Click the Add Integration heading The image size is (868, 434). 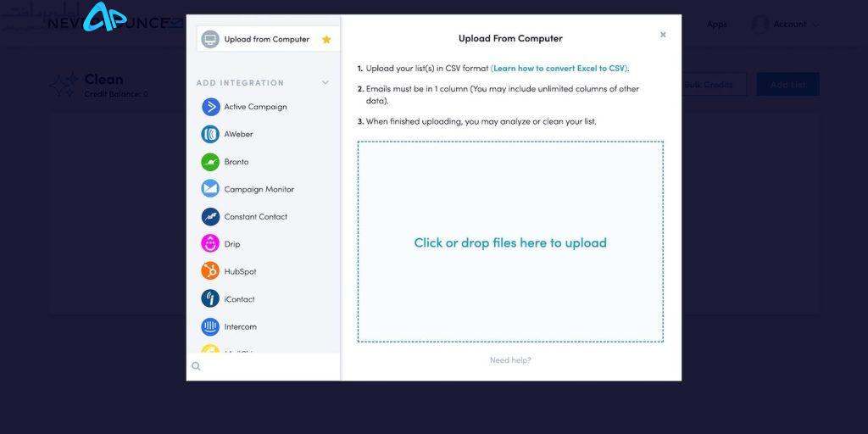(x=240, y=83)
